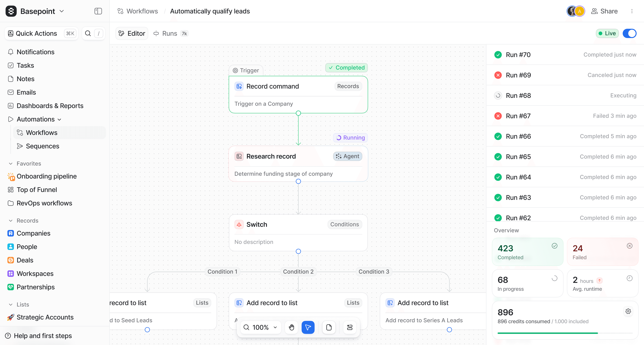The width and height of the screenshot is (644, 345).
Task: Click the note page icon in canvas toolbar
Action: click(x=329, y=327)
